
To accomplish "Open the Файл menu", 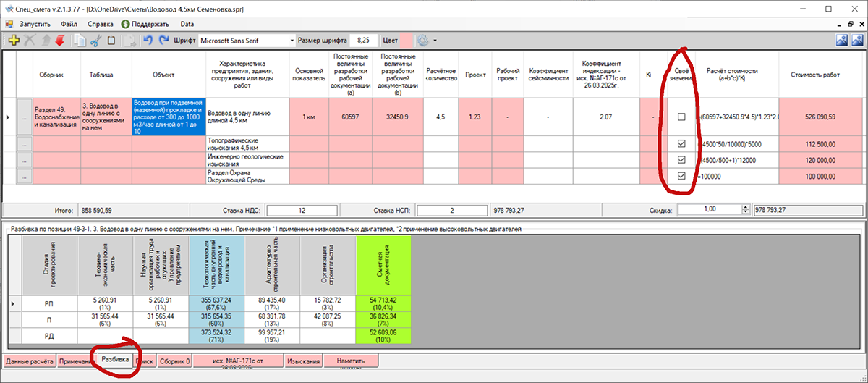I will [69, 24].
